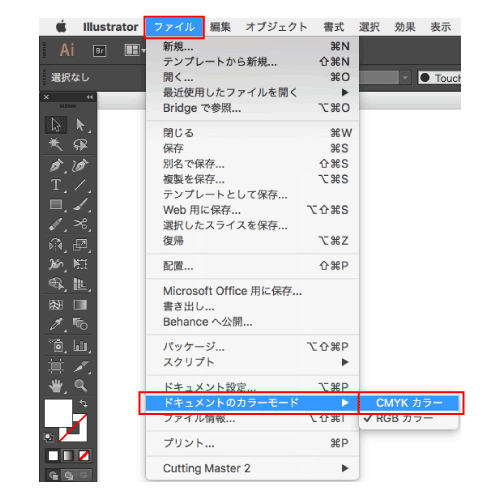Expand Cutting Master 2 submenu
500x500 pixels.
252,468
